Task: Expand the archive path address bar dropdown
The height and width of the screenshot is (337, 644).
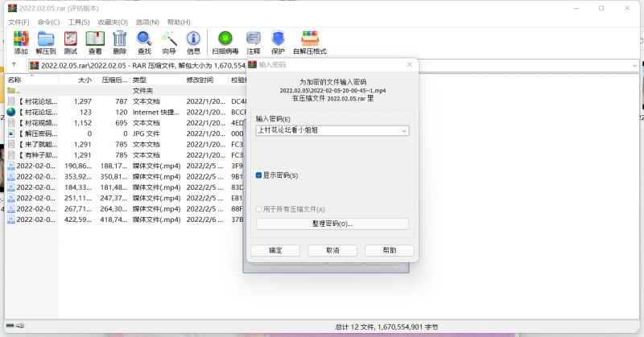Action: click(634, 65)
